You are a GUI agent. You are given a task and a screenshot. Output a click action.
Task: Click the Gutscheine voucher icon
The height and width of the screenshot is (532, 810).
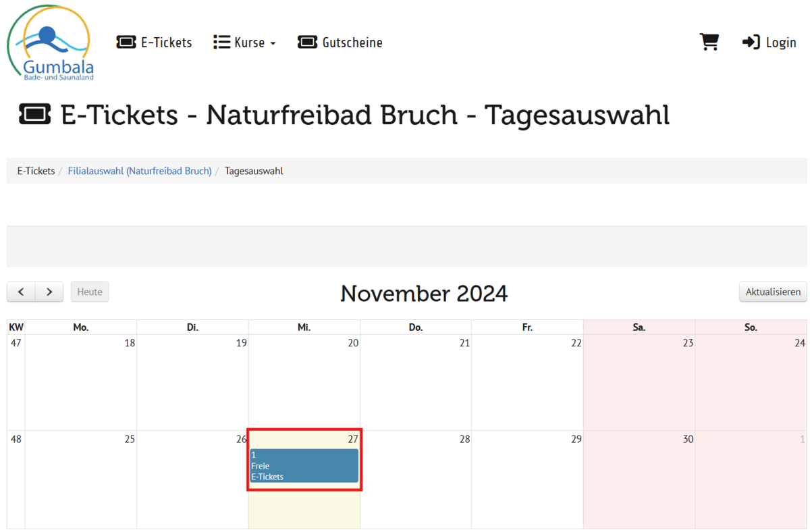click(x=307, y=43)
